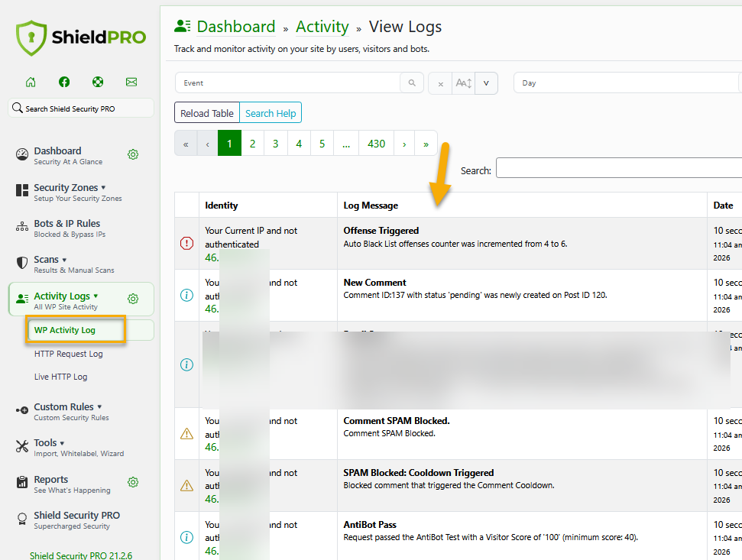Click the warning icon on Cooldown Triggered row
742x560 pixels.
187,486
